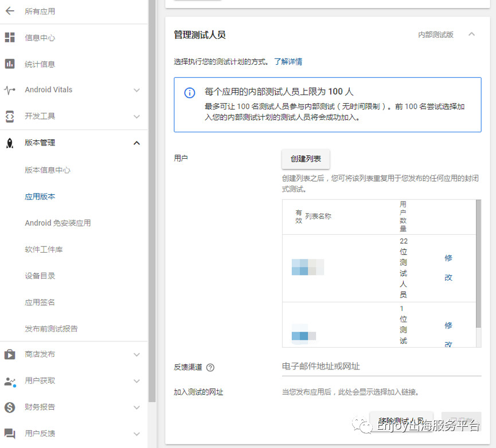Collapse the 版本管理 section chevron
Screen dimensions: 496x448
136,143
